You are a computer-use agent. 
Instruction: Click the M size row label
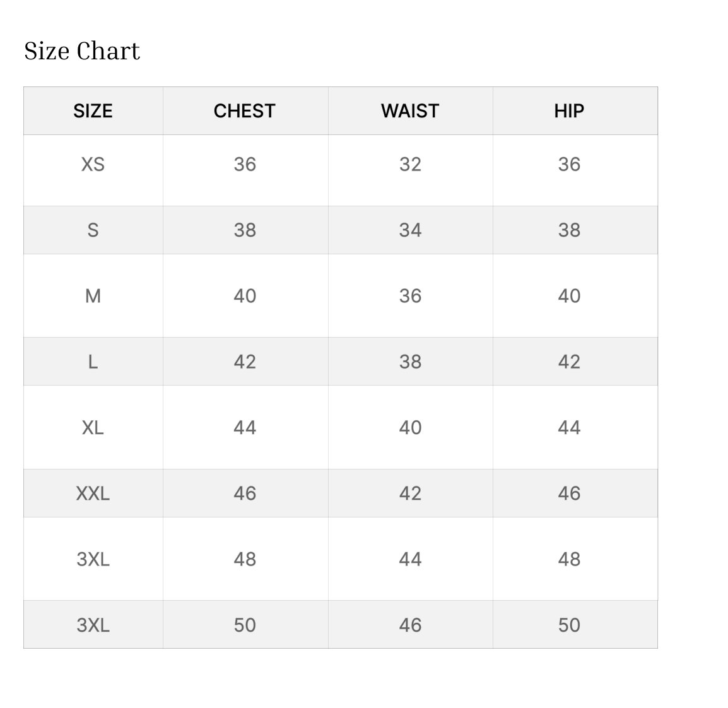tap(93, 296)
